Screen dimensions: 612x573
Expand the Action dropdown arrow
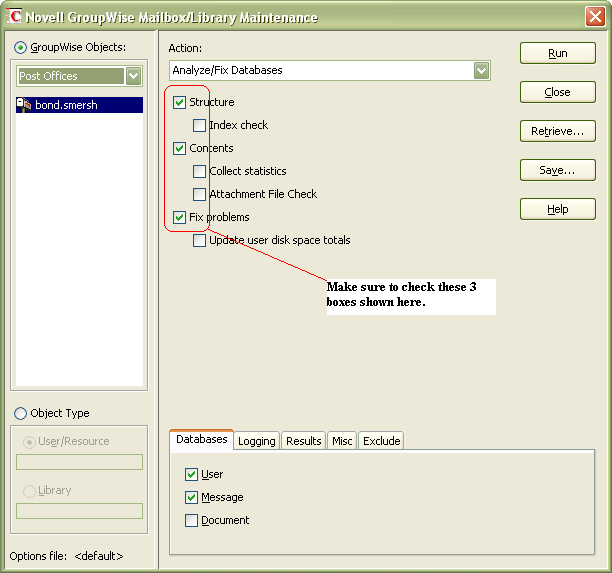482,71
